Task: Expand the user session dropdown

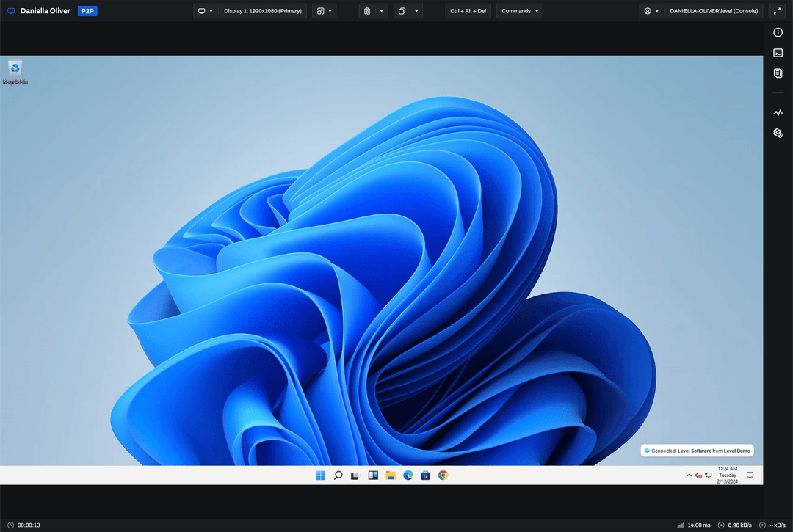Action: 656,11
